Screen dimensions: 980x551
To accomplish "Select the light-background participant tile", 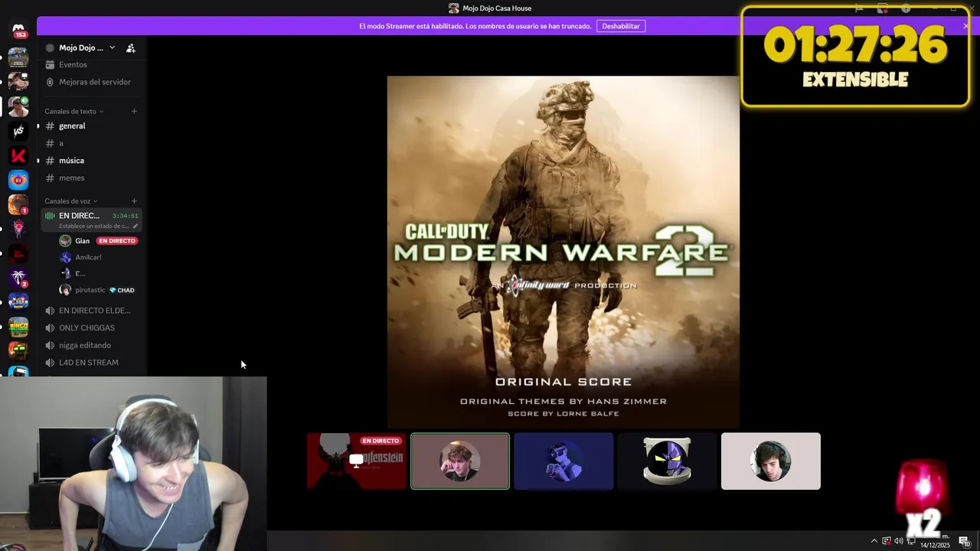I will (x=771, y=461).
